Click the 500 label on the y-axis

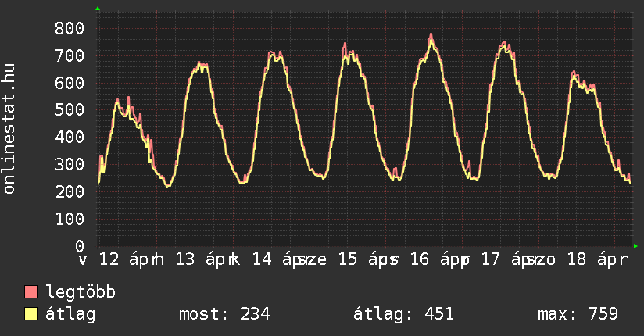pos(69,110)
